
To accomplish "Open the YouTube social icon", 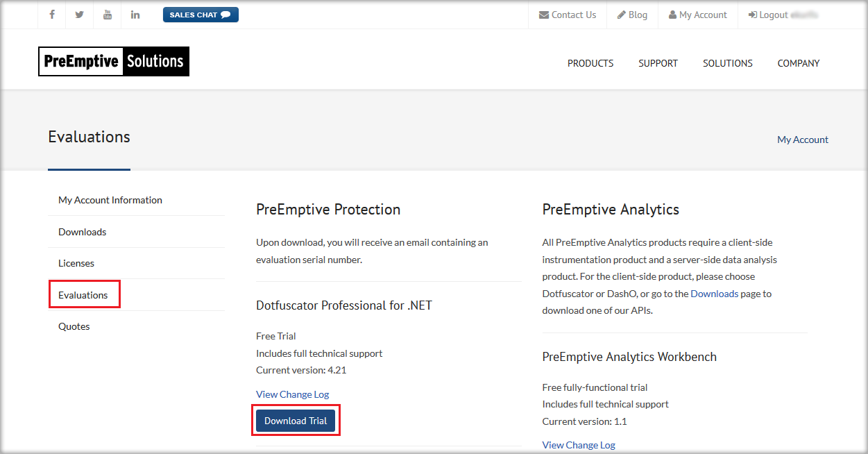I will (108, 15).
